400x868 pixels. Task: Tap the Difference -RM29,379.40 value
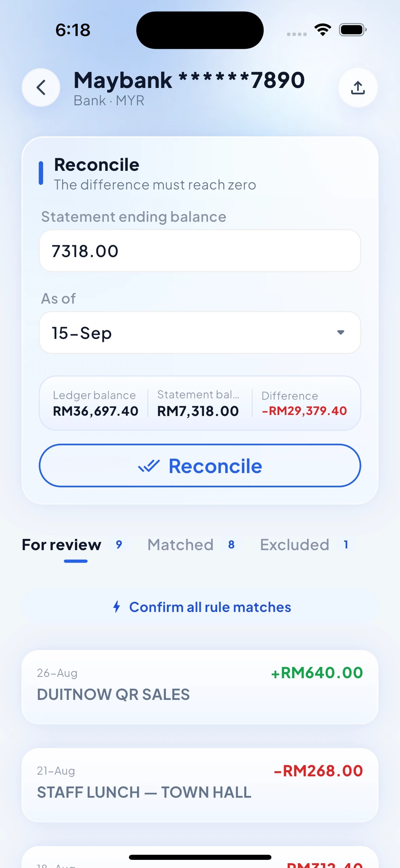click(x=304, y=411)
